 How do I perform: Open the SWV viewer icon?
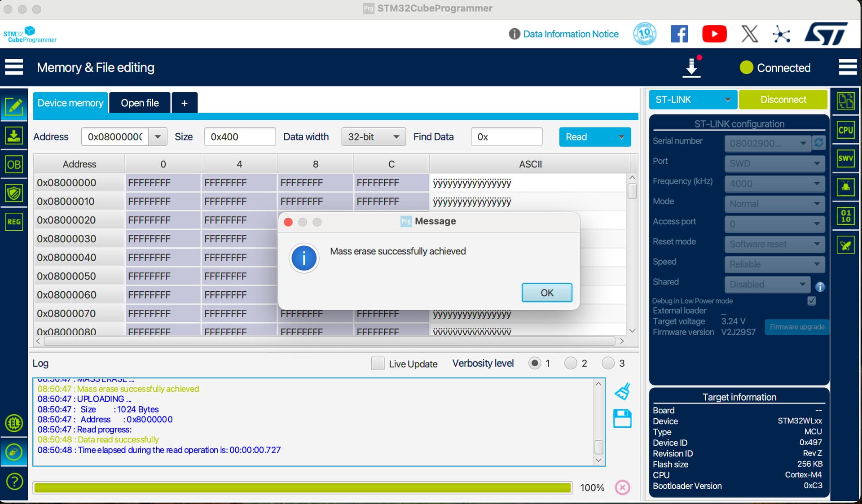(845, 158)
